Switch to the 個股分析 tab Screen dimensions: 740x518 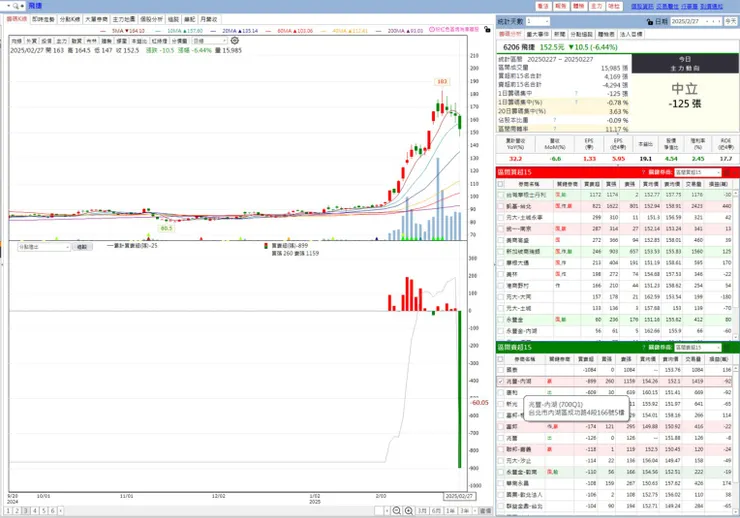(x=151, y=19)
